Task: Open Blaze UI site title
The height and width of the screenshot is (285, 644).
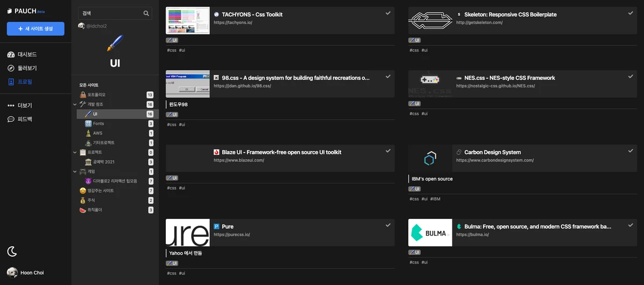Action: coord(282,152)
